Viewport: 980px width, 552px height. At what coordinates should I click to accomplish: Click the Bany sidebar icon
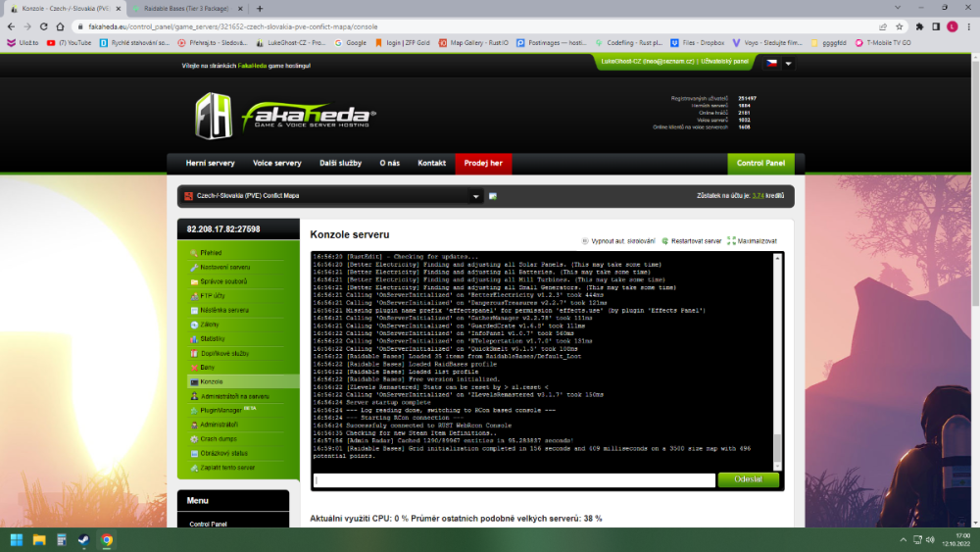(194, 367)
